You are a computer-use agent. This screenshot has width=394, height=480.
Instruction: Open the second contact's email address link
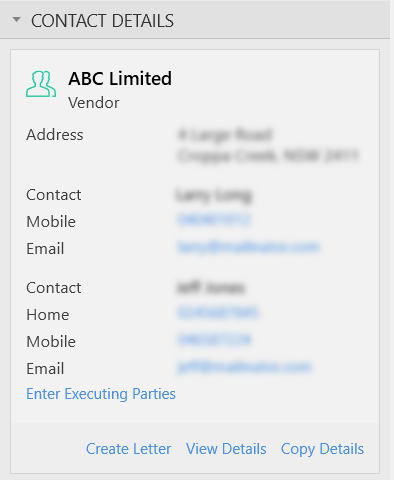tap(244, 367)
